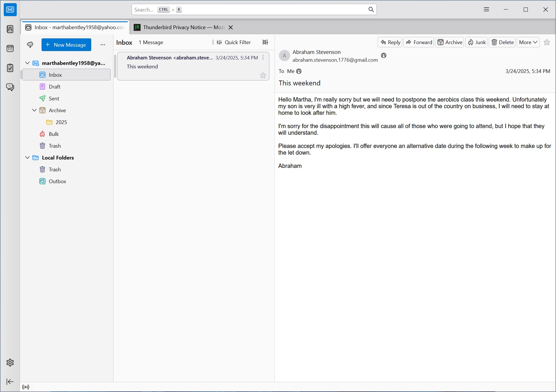Open the Address Book sidebar icon
This screenshot has width=556, height=392.
(10, 29)
